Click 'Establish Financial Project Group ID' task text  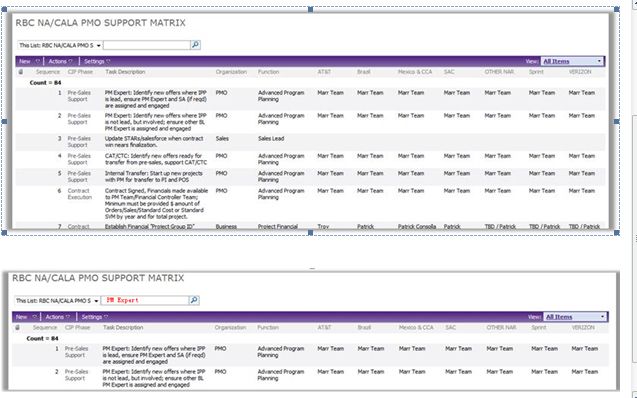point(150,227)
